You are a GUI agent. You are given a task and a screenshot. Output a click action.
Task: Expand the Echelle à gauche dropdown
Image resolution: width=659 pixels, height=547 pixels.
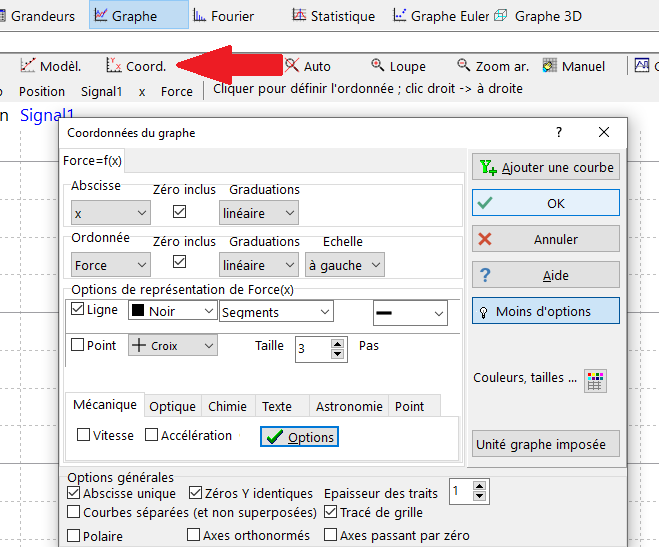coord(345,265)
